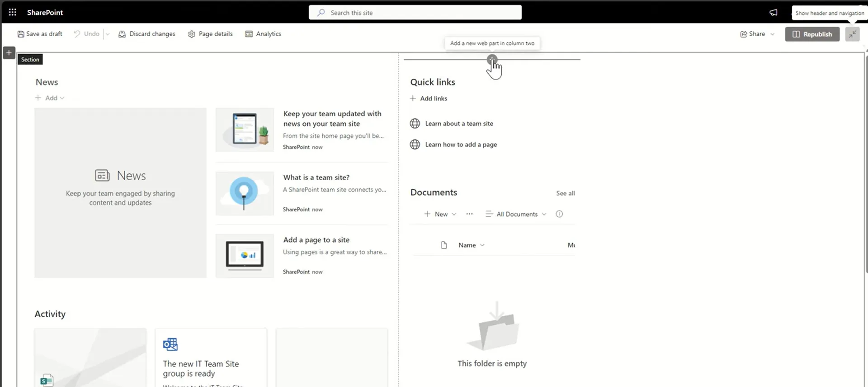Open the Documents info details icon
This screenshot has height=387, width=868.
tap(559, 214)
